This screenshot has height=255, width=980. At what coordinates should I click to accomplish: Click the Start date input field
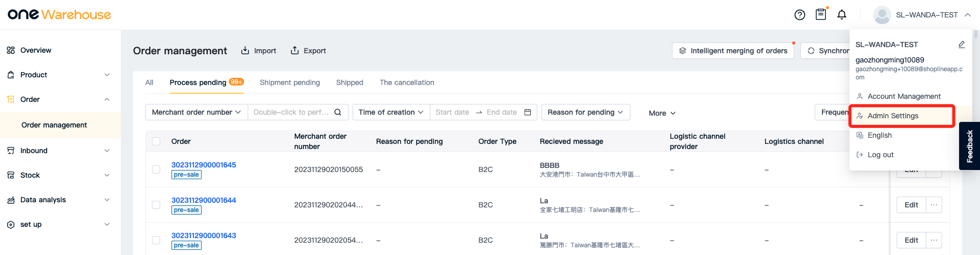point(452,112)
